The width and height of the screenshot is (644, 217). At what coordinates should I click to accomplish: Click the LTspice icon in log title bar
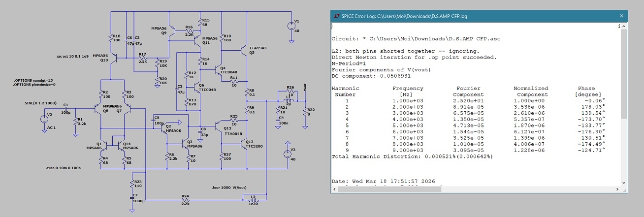(x=335, y=16)
